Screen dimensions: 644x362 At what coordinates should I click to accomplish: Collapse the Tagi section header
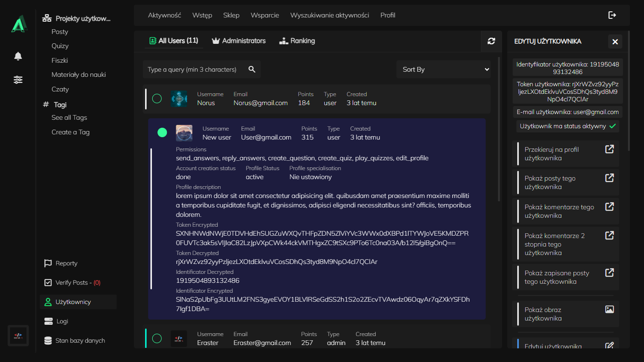tap(59, 105)
